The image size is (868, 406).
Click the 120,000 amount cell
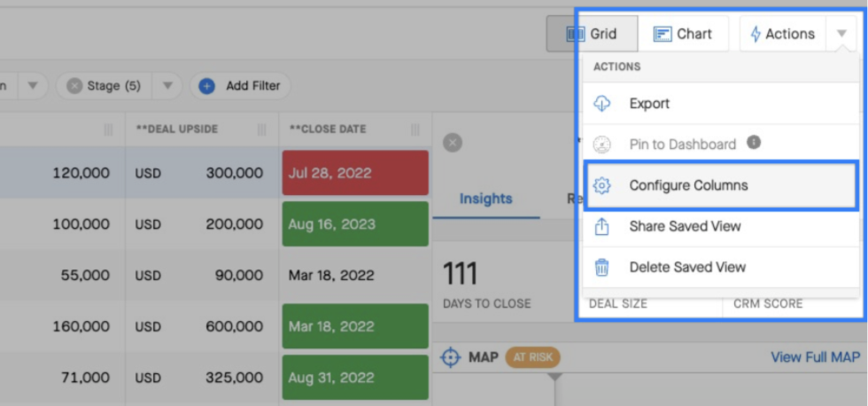pos(81,174)
